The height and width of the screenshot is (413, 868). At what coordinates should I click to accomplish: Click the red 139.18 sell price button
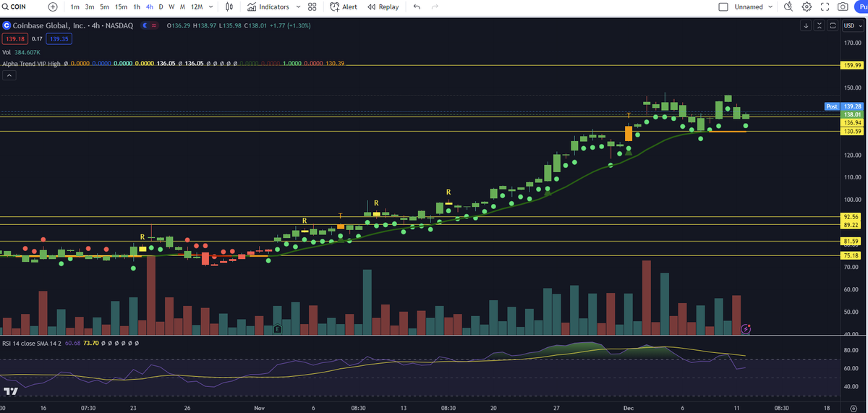pos(14,38)
